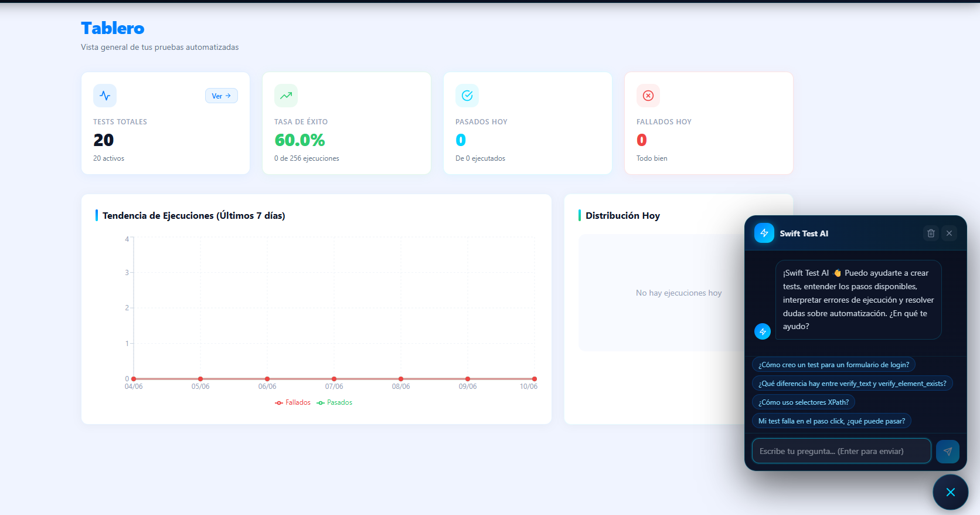Choose the XPath selectors suggestion chip

804,402
